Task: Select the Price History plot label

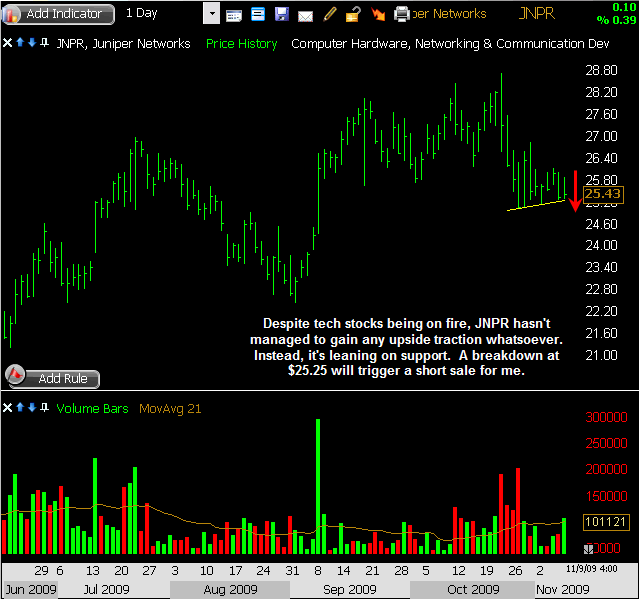Action: [x=243, y=44]
